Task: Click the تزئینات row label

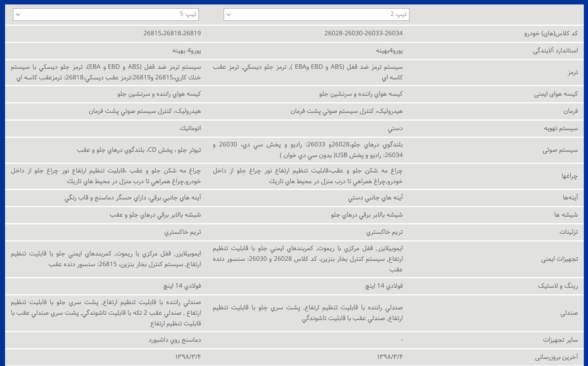Action: (569, 232)
